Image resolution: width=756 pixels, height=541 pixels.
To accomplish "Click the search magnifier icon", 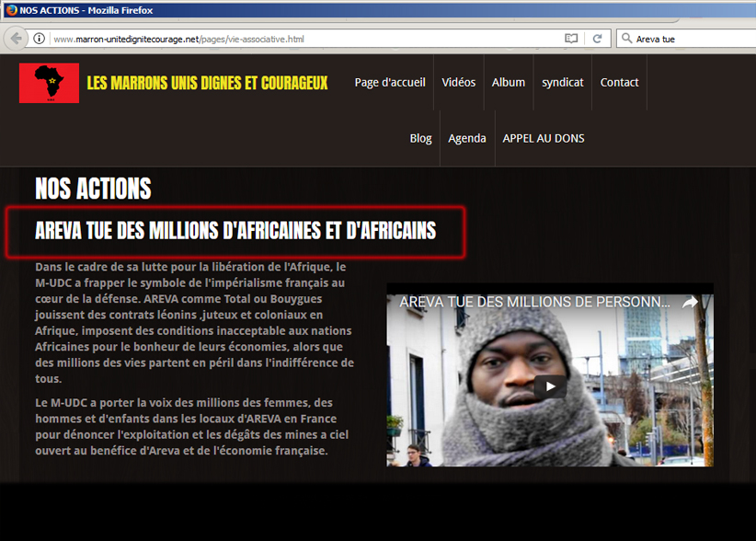I will click(626, 39).
